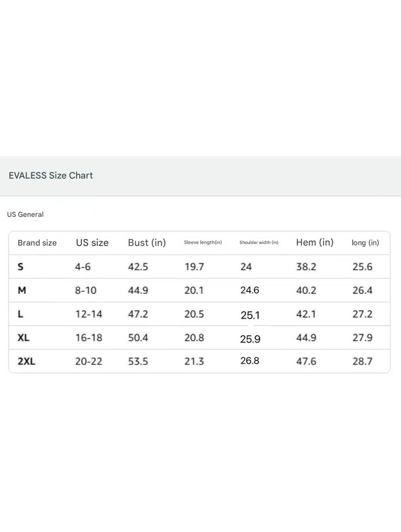Click the Sleeve length(in) column header
401x532 pixels.
coord(203,242)
